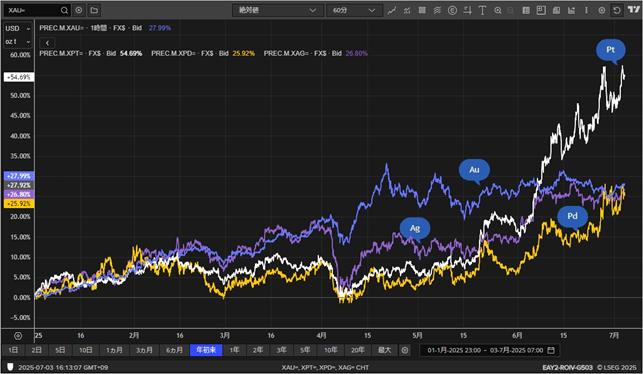Select the 2年 range button
The width and height of the screenshot is (643, 374).
click(258, 350)
